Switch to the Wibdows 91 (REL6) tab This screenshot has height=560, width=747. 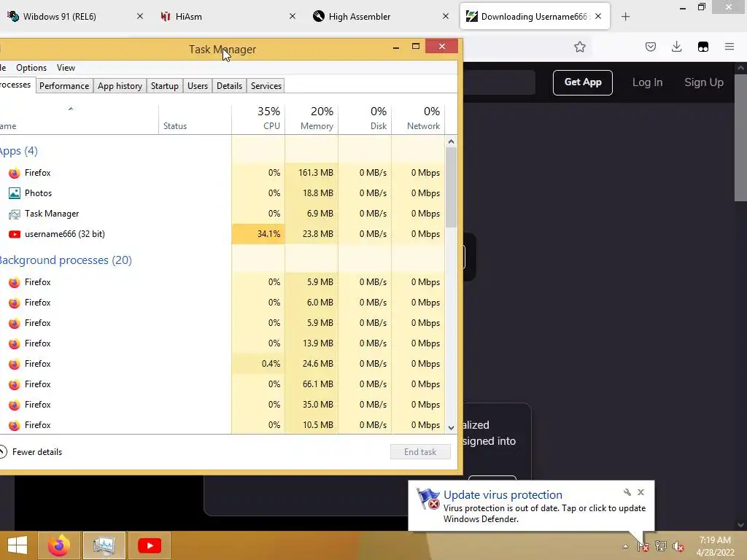click(x=76, y=17)
